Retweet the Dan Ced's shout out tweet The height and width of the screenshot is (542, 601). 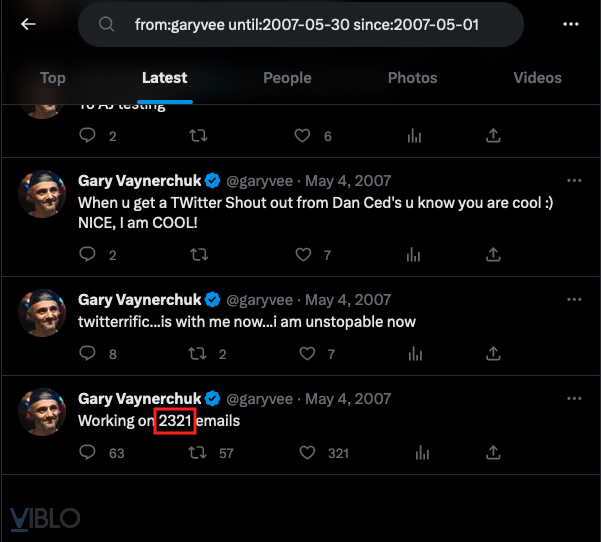198,255
